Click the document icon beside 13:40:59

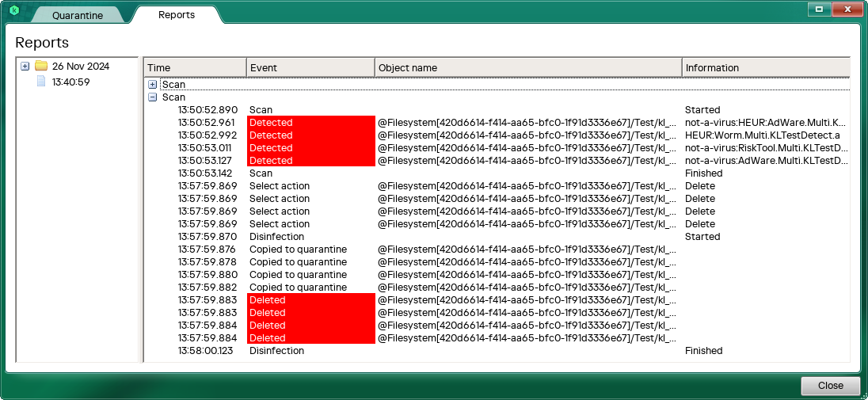[x=41, y=82]
